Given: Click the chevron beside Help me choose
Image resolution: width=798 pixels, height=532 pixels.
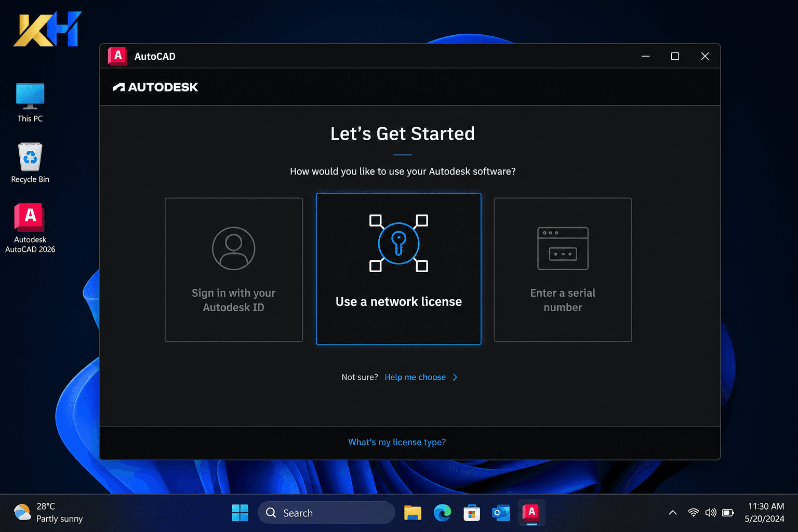Looking at the screenshot, I should [x=455, y=377].
